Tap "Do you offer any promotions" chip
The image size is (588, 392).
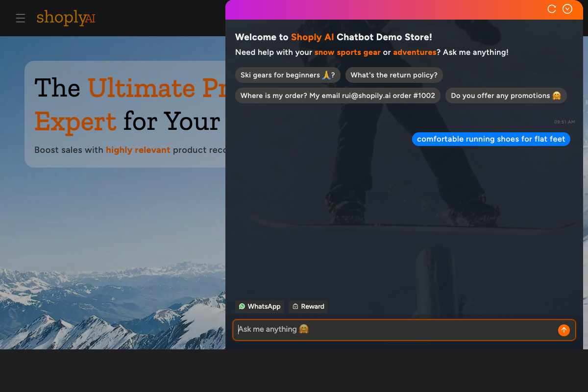pos(506,96)
